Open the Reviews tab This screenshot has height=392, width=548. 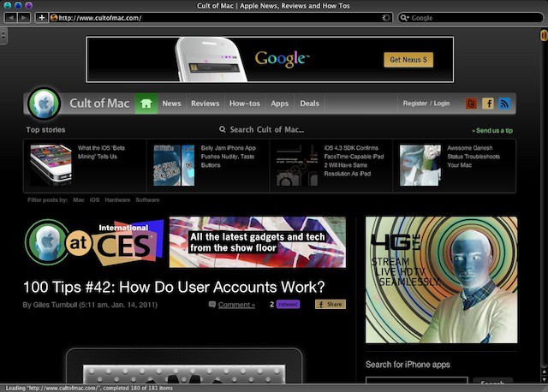pyautogui.click(x=205, y=104)
